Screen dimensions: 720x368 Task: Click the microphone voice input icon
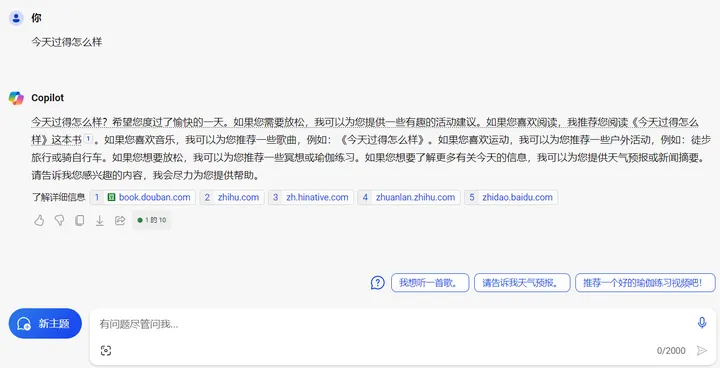point(702,323)
